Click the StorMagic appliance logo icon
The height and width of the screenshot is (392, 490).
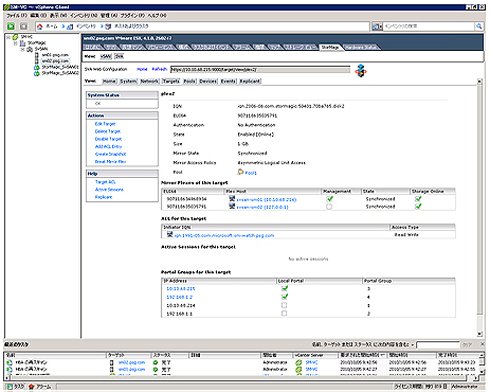tap(360, 71)
